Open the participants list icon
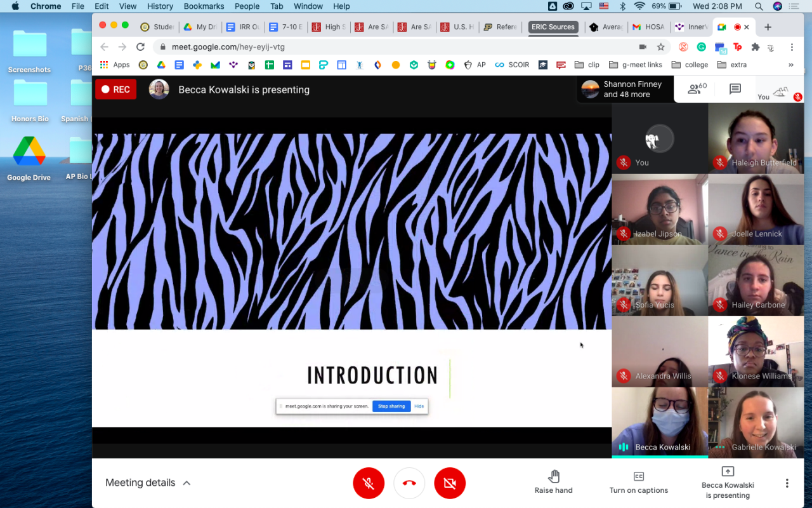This screenshot has width=812, height=508. click(x=697, y=90)
